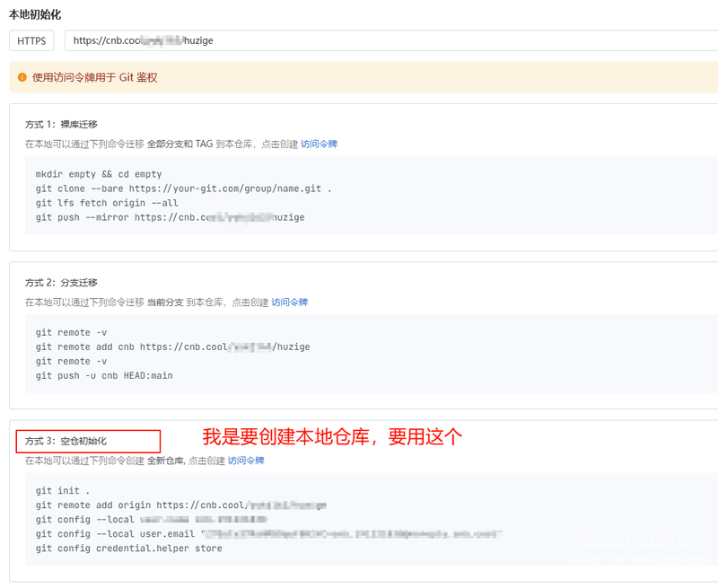Click the repository URL input field
Image resolution: width=718 pixels, height=588 pixels.
pos(390,40)
